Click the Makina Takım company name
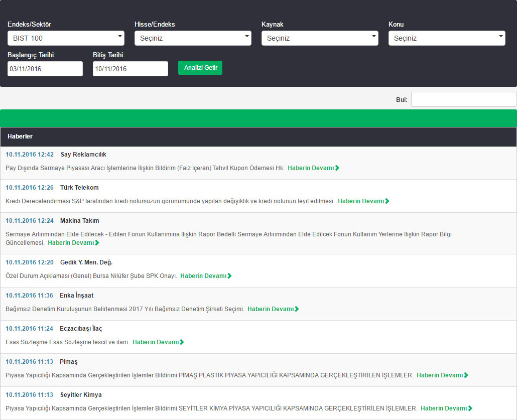517x420 pixels. tap(79, 221)
